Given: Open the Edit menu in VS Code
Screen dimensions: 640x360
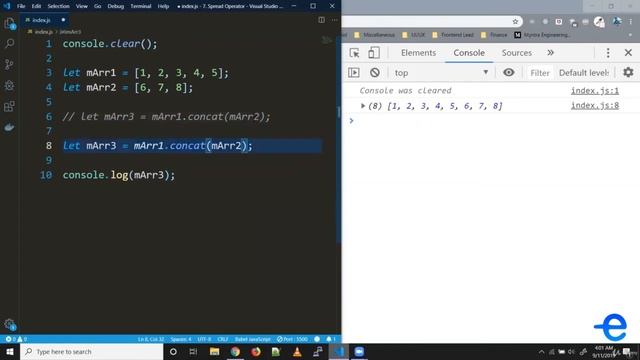Looking at the screenshot, I should [36, 6].
